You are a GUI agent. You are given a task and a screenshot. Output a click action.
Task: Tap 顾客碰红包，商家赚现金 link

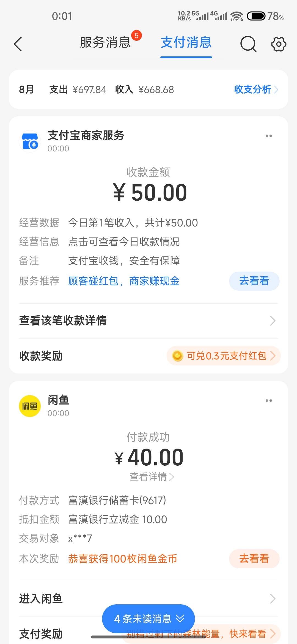coord(124,281)
